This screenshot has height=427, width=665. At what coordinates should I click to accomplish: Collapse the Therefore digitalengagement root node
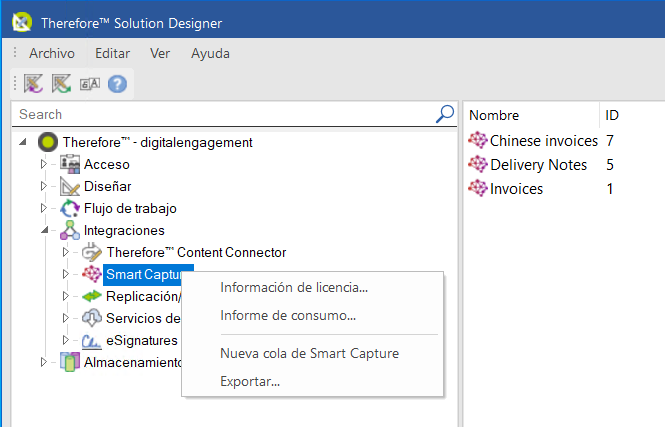[23, 142]
